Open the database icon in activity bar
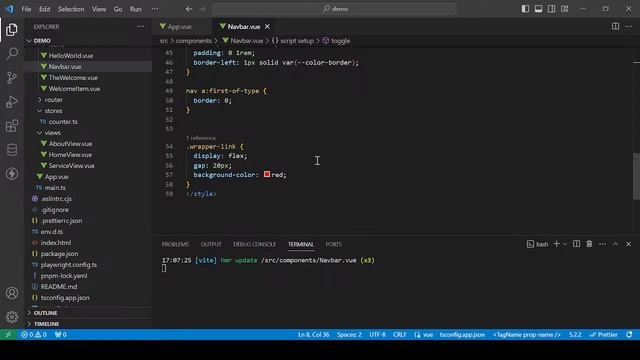Viewport: 640px width, 360px height. (12, 150)
